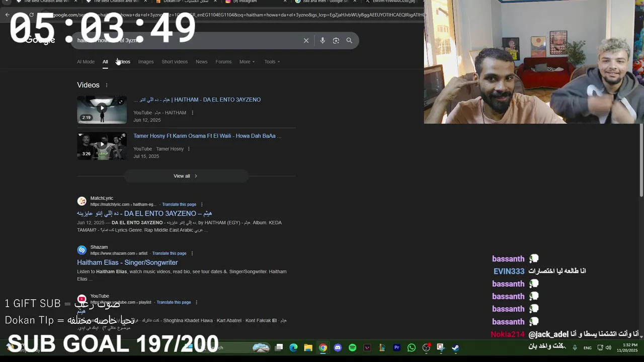Play the 3:26 Tamer Hosny video thumbnail
644x362 pixels.
[x=102, y=146]
